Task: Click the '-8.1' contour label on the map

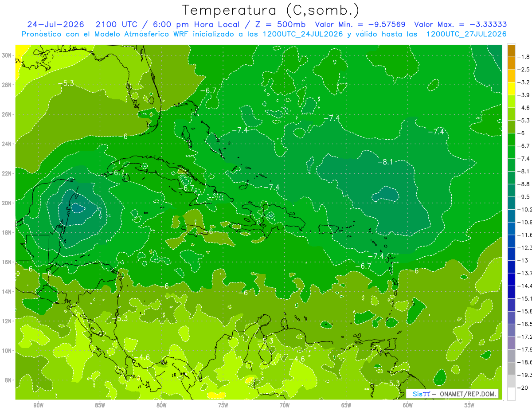Action: [385, 162]
